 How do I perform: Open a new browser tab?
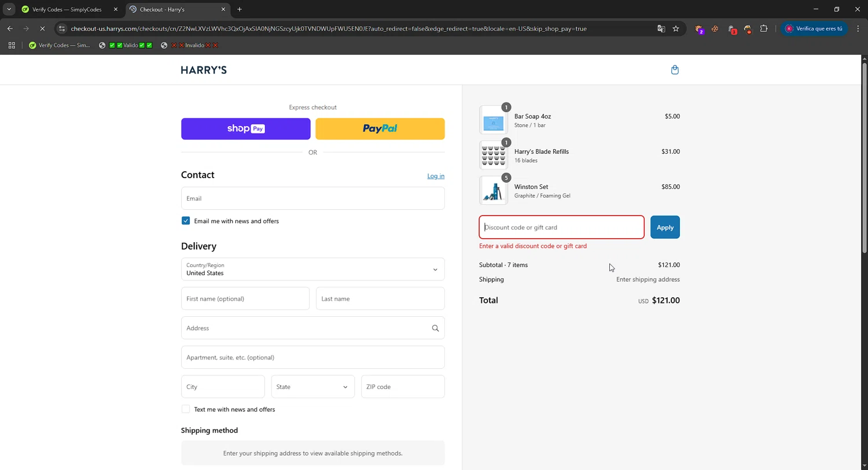(x=240, y=9)
